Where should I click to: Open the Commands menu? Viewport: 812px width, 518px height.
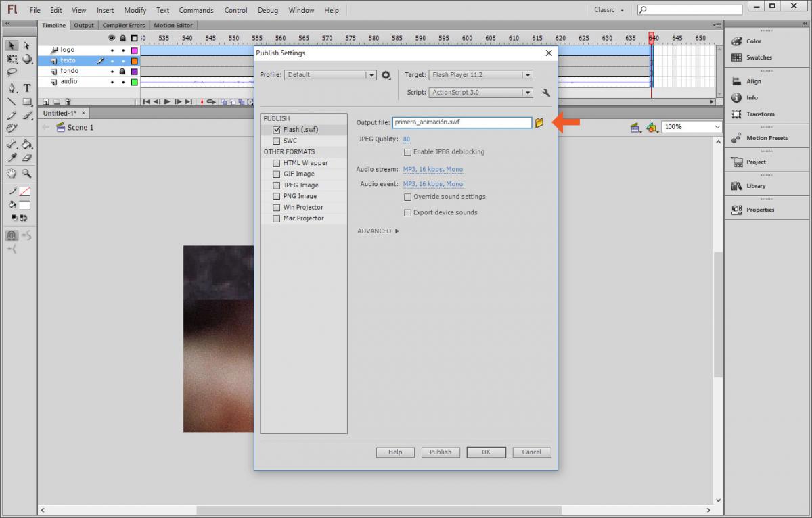[x=196, y=11]
